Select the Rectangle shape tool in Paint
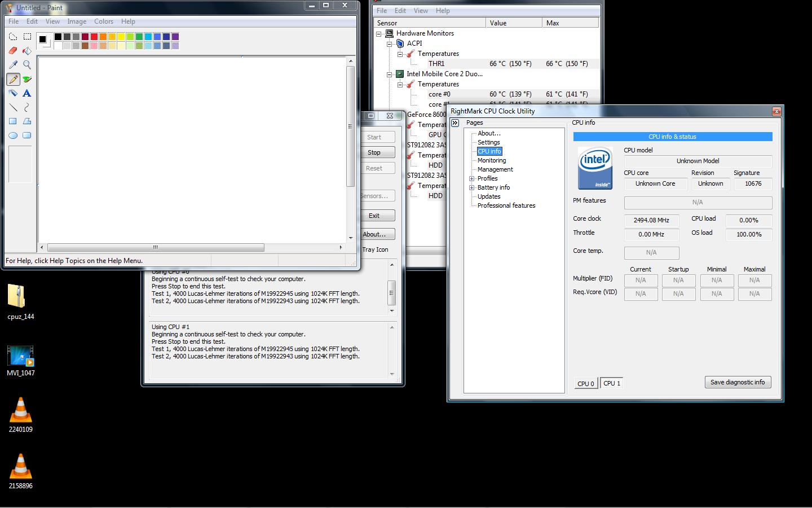Screen dimensions: 812x508 (13, 121)
